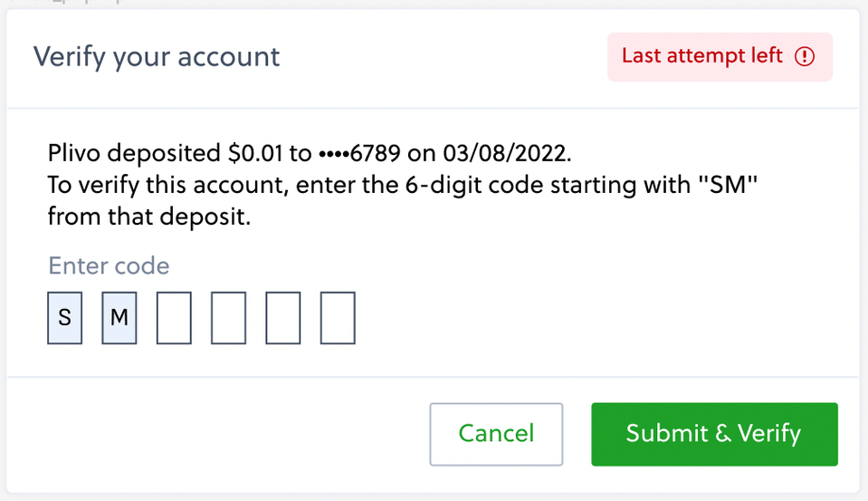Click the "Enter code" field label
Image resolution: width=868 pixels, height=501 pixels.
click(x=109, y=266)
